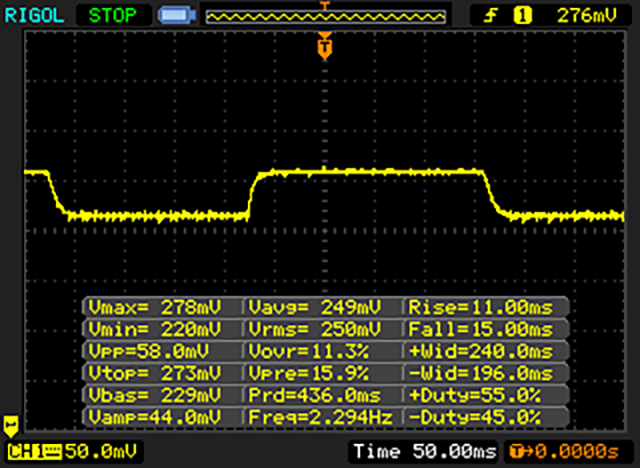Click the orange T trigger position marker
Screen dimensions: 640x468
[x=324, y=47]
